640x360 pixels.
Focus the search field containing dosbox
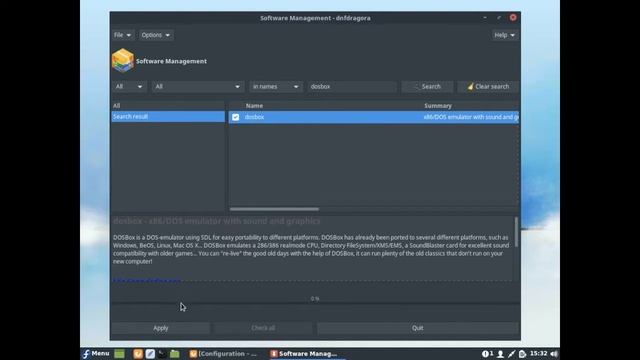(x=351, y=87)
